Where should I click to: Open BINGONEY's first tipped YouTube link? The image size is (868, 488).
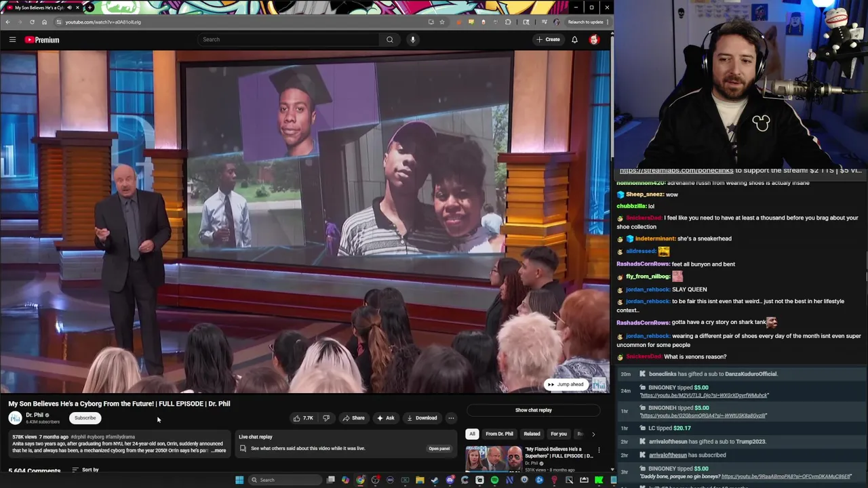coord(704,395)
